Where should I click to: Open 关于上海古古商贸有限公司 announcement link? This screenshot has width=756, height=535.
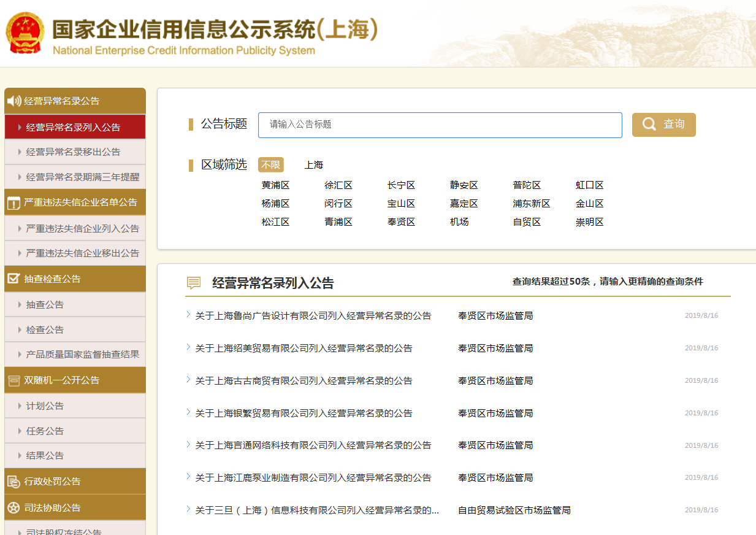[x=304, y=381]
